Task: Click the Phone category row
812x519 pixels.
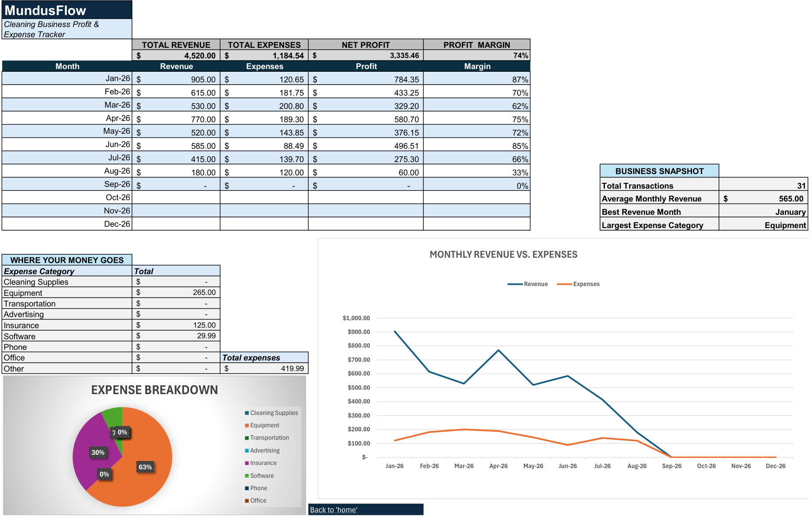Action: [67, 347]
